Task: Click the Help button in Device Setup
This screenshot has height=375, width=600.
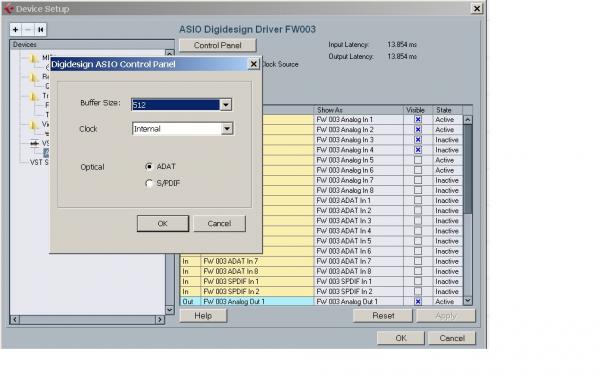Action: [x=203, y=316]
